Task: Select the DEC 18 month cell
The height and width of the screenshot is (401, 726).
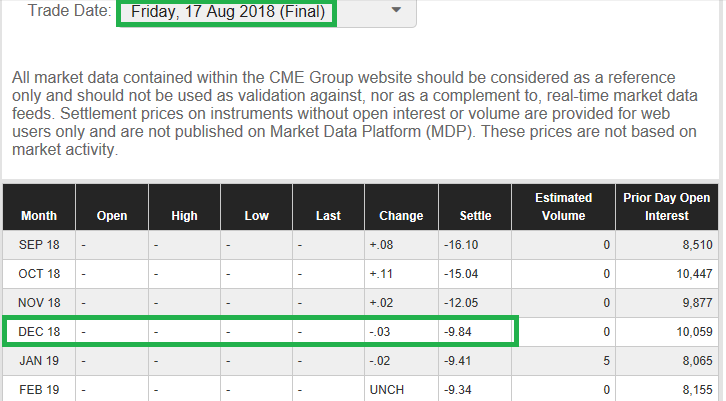Action: click(x=39, y=331)
